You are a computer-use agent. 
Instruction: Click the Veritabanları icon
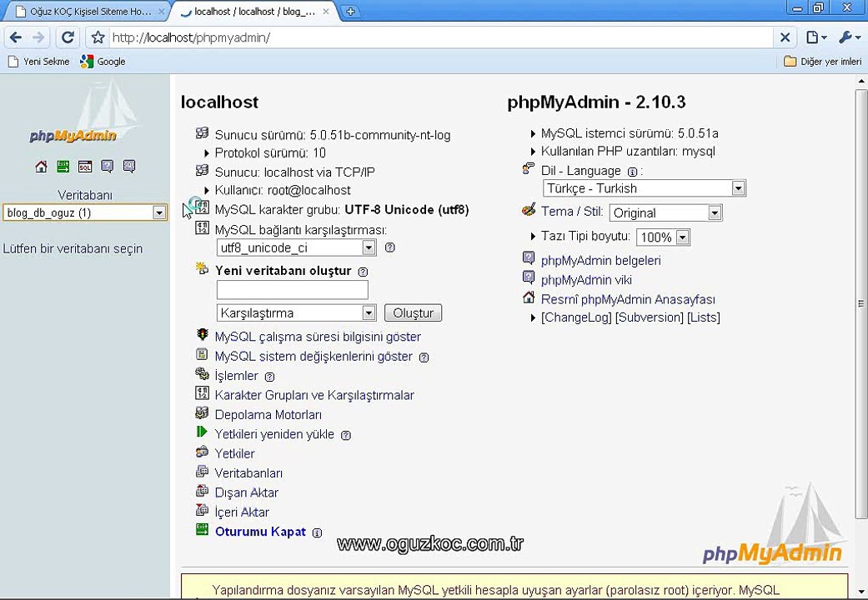pos(202,472)
